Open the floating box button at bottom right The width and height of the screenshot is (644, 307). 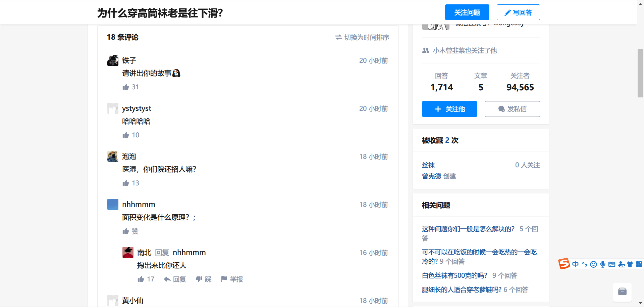[622, 292]
